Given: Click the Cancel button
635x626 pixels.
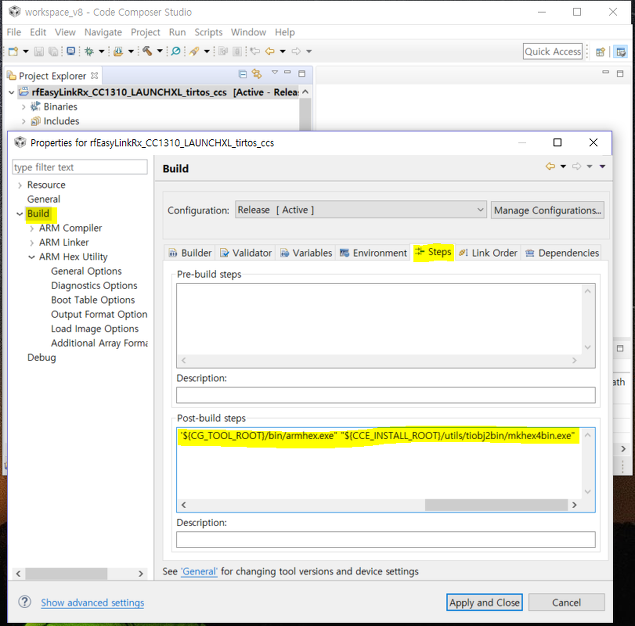Looking at the screenshot, I should pos(566,603).
